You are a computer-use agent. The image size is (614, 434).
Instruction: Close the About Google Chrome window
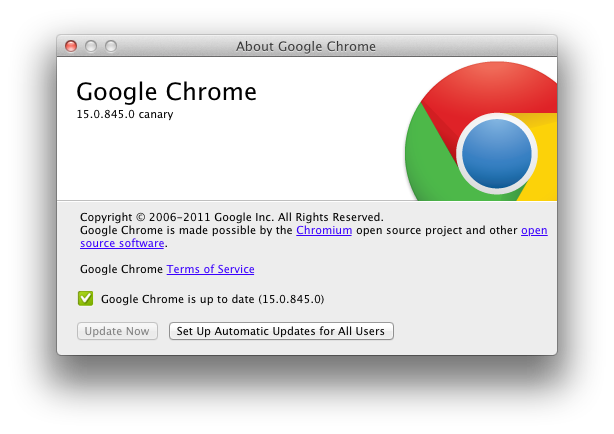(71, 46)
